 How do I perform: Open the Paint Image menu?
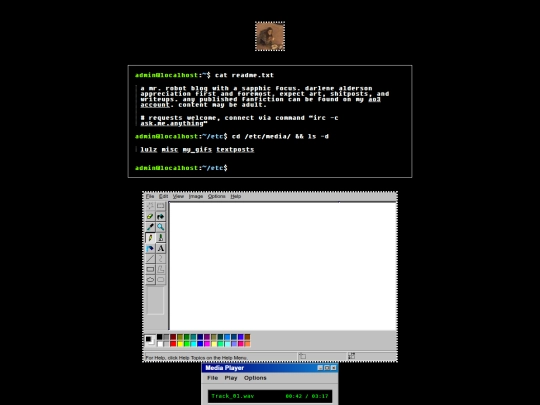(196, 196)
